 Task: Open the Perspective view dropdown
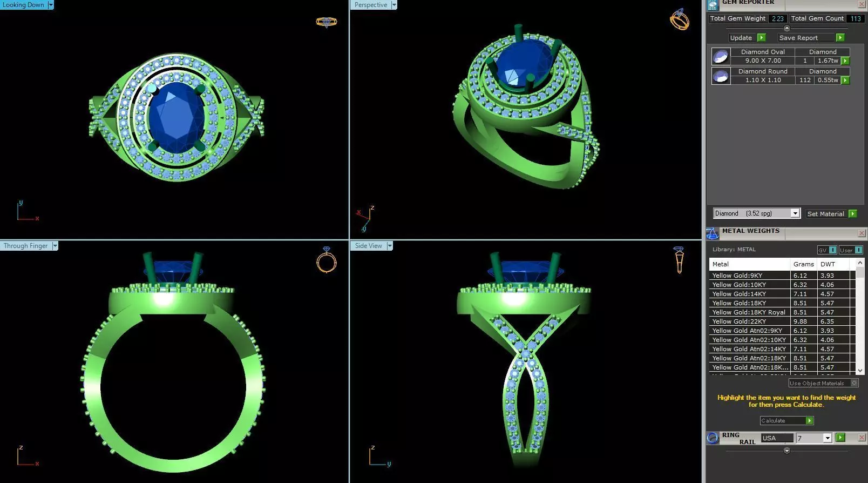(394, 5)
